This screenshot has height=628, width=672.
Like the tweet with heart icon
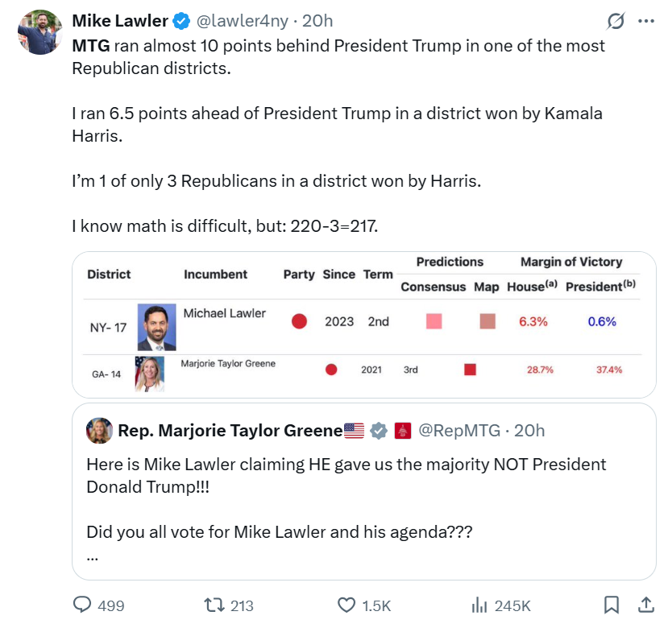(346, 605)
